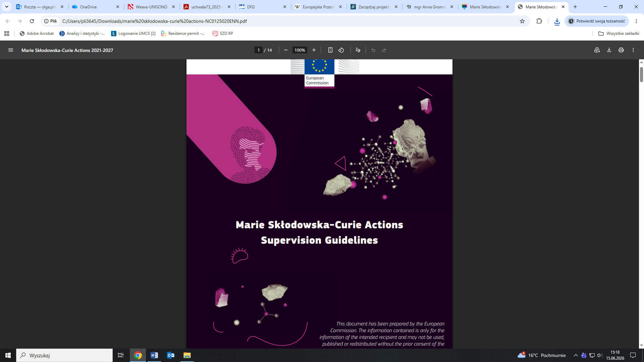Switch to Zarządzaj projektami tab
This screenshot has height=362, width=644.
[374, 7]
